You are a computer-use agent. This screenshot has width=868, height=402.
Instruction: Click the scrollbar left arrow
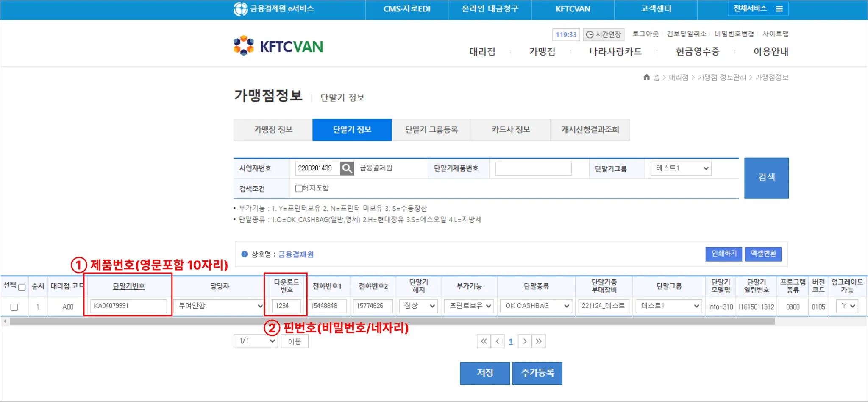5,321
